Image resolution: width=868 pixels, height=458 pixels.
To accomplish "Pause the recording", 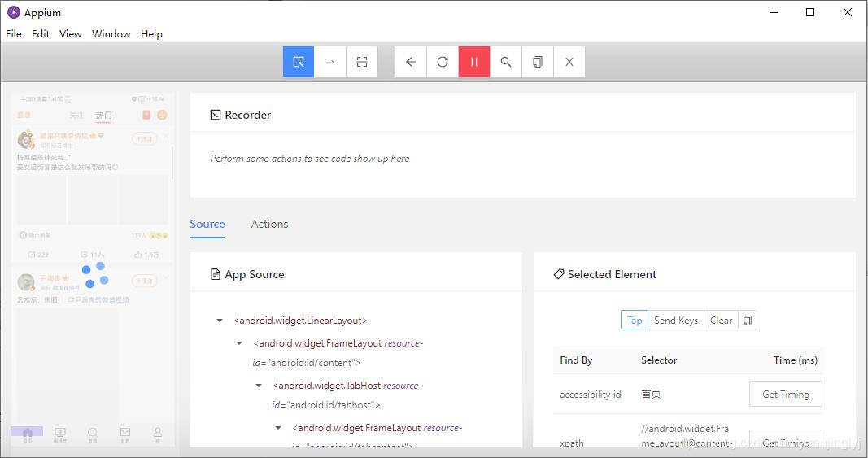I will point(474,62).
